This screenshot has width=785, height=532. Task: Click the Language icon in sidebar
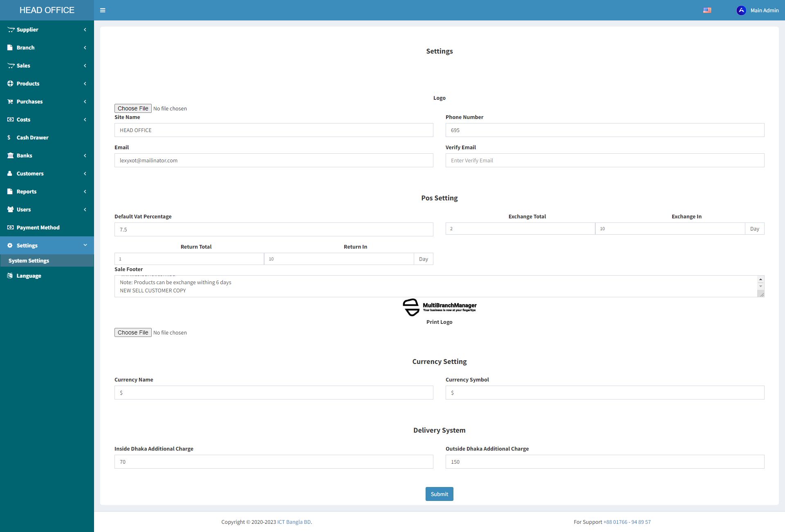pos(10,276)
